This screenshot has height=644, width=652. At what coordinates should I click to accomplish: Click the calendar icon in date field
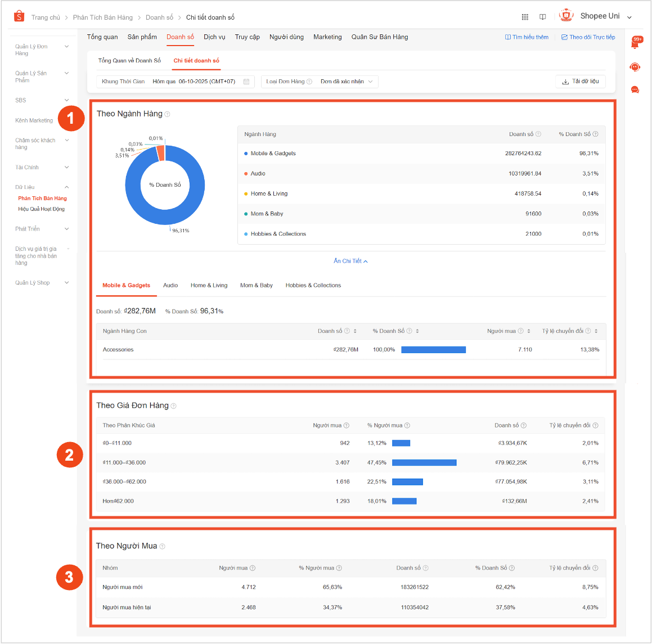(246, 82)
